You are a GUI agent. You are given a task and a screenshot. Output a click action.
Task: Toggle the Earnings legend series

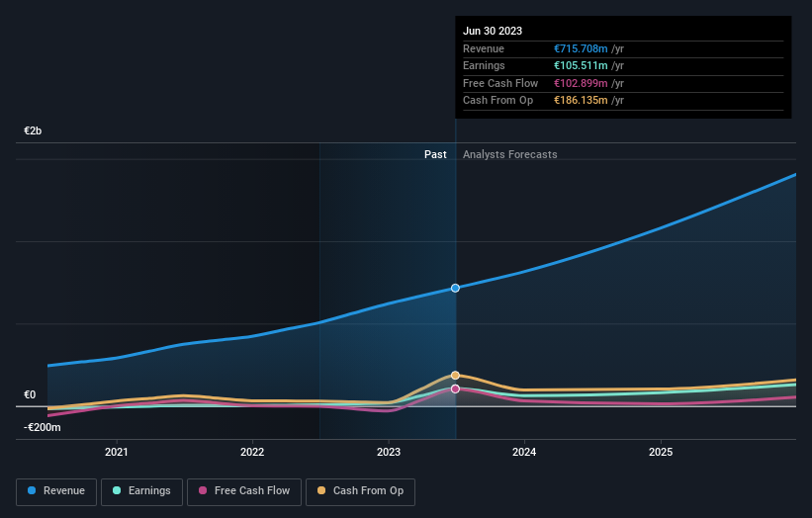(x=141, y=491)
